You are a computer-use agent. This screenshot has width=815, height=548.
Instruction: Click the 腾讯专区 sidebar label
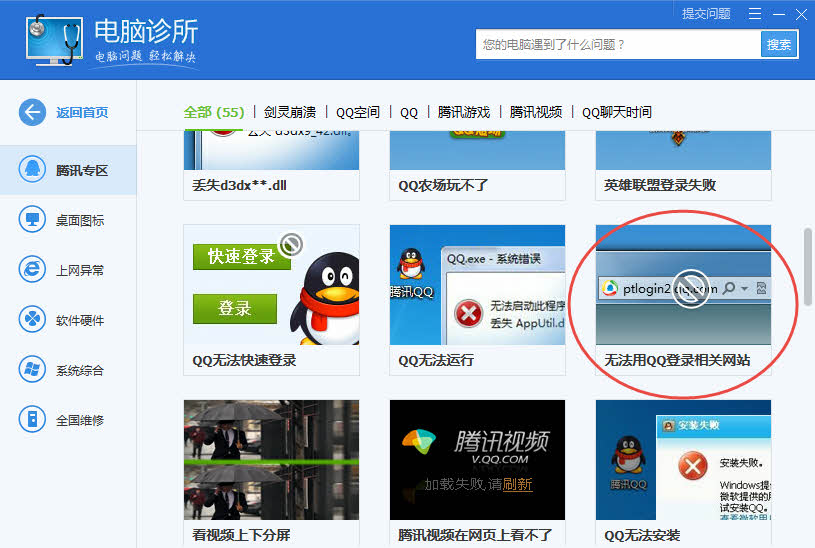point(82,171)
